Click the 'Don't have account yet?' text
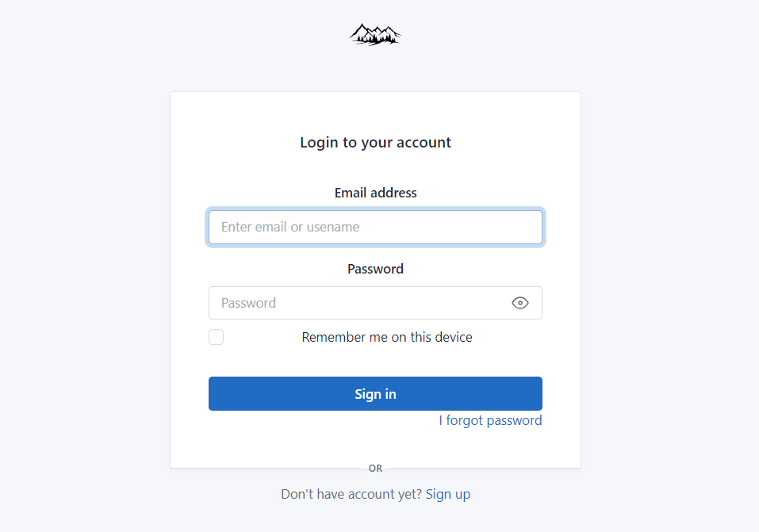Screen dimensions: 759x532 click(351, 494)
